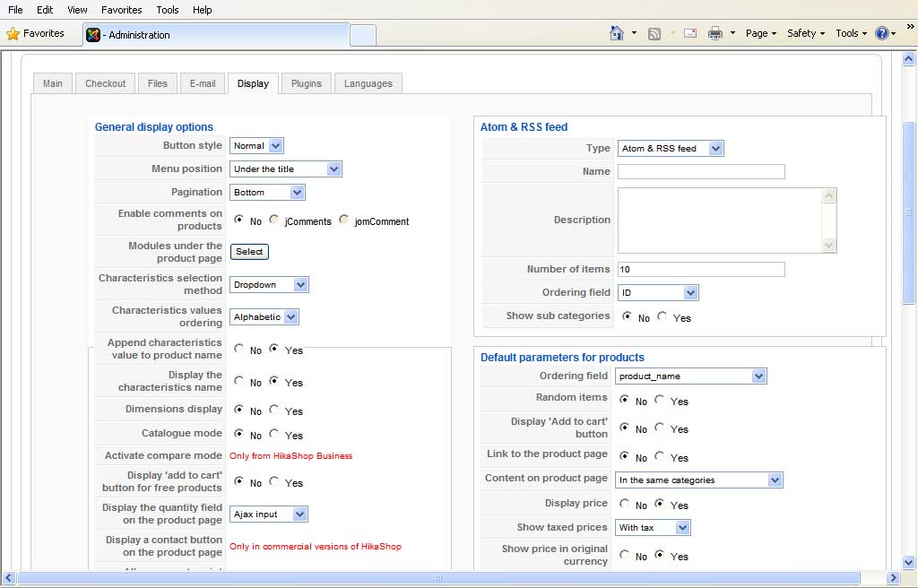
Task: Enable Show sub categories Yes option
Action: click(663, 316)
